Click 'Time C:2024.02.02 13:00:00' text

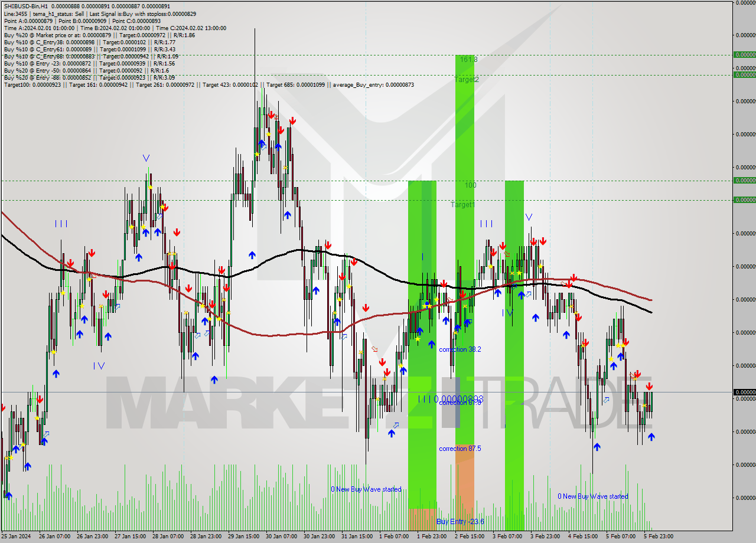pos(191,28)
